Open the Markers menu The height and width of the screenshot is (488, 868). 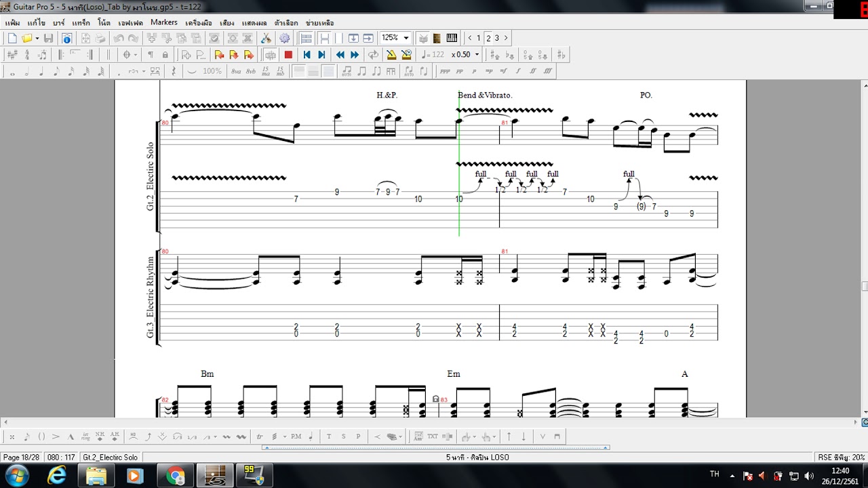click(164, 22)
